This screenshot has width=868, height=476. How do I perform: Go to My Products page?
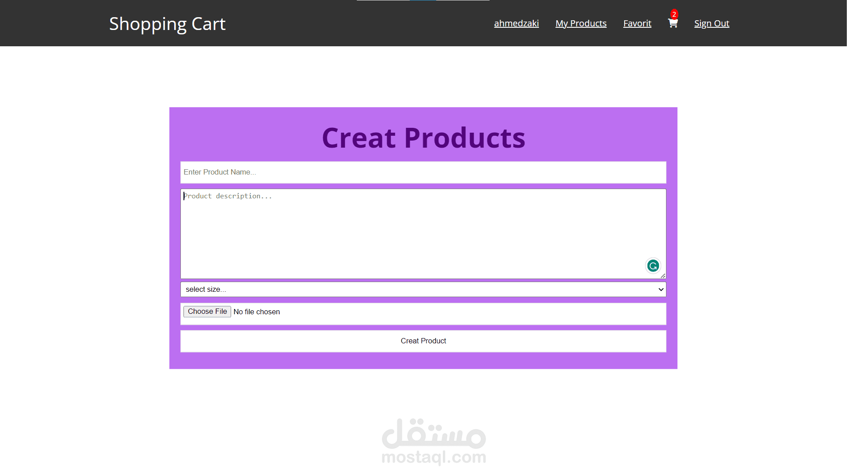click(580, 23)
